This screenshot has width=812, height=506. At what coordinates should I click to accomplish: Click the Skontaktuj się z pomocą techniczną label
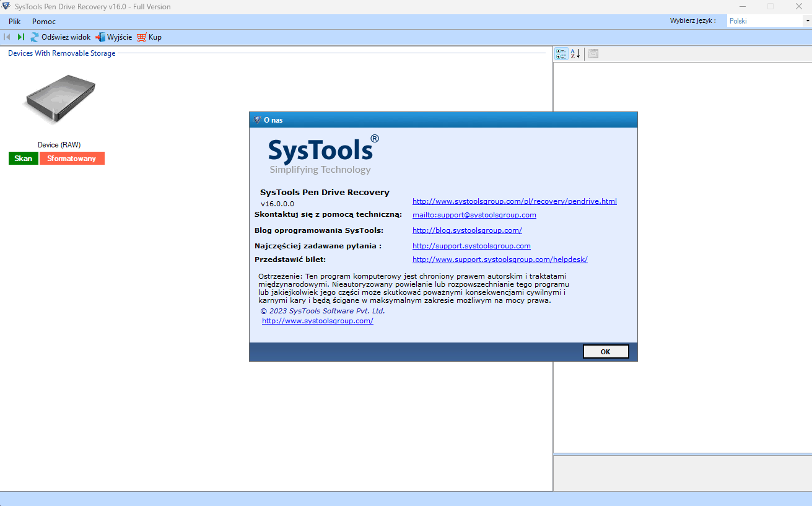coord(328,215)
